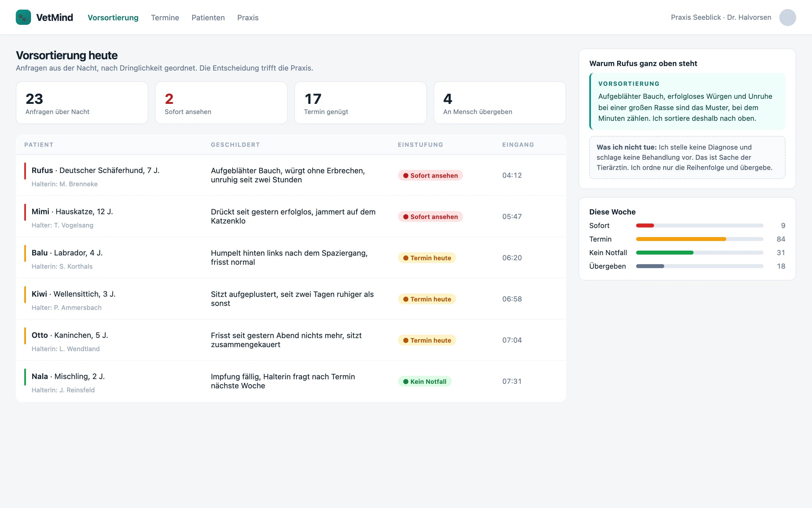The height and width of the screenshot is (508, 812).
Task: Click the VetMind brand name
Action: coord(54,17)
